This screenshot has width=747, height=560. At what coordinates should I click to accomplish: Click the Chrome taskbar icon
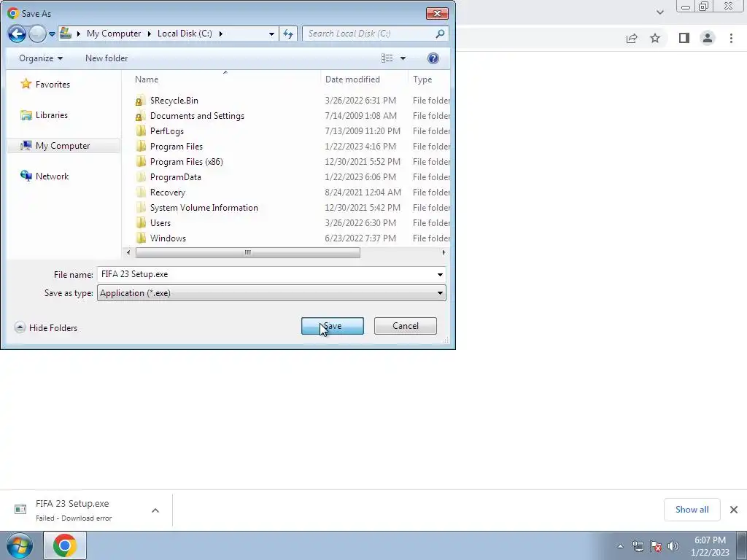coord(65,545)
